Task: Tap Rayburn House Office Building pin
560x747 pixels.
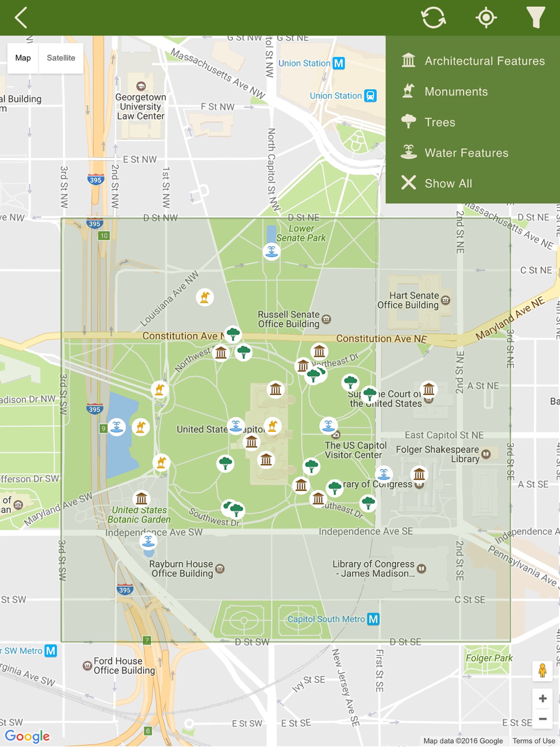Action: [220, 569]
